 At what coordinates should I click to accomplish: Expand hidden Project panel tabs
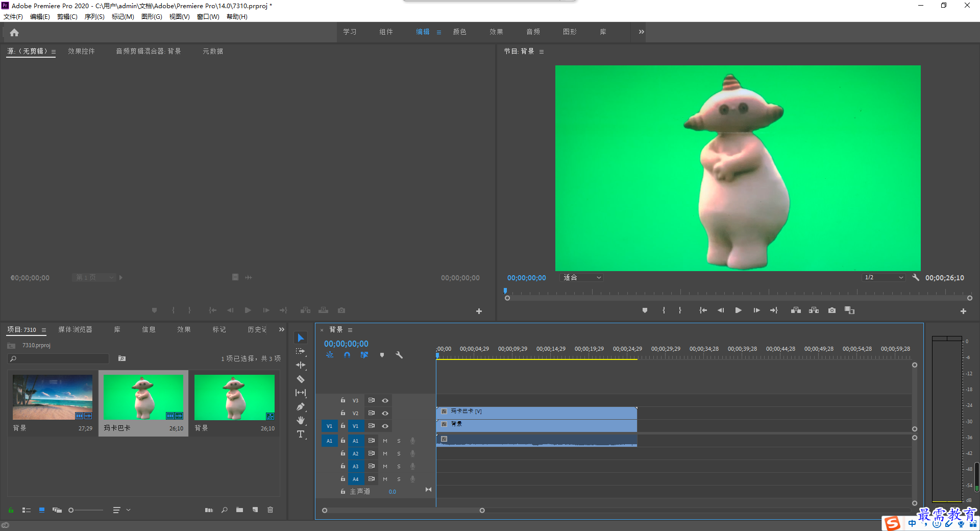[281, 329]
